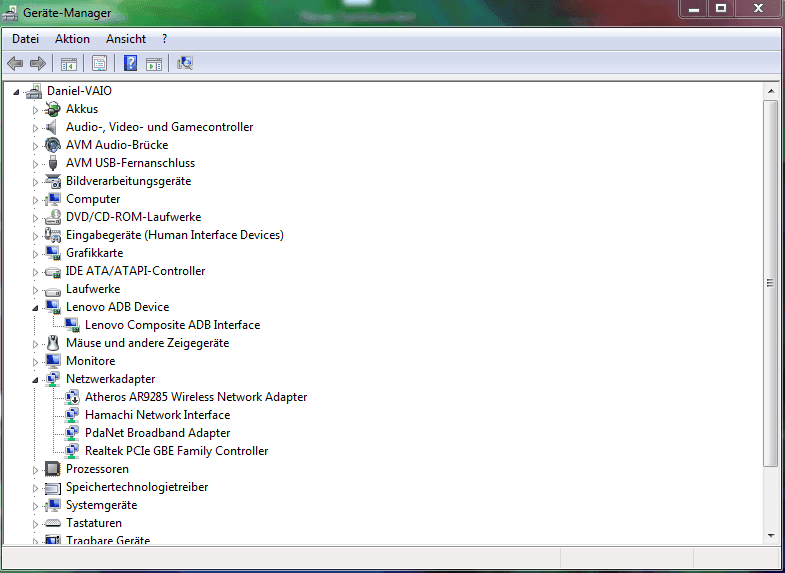
Task: Toggle the console tree toolbar icon
Action: tap(69, 64)
